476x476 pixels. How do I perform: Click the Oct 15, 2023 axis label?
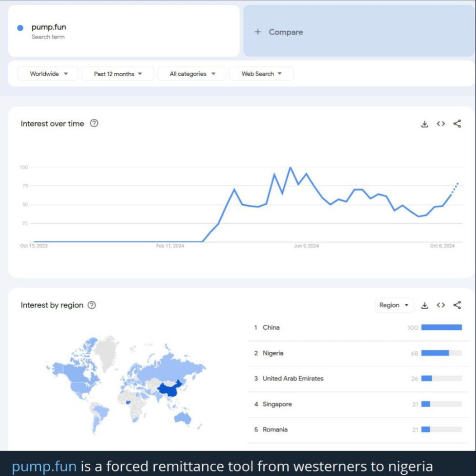(34, 246)
